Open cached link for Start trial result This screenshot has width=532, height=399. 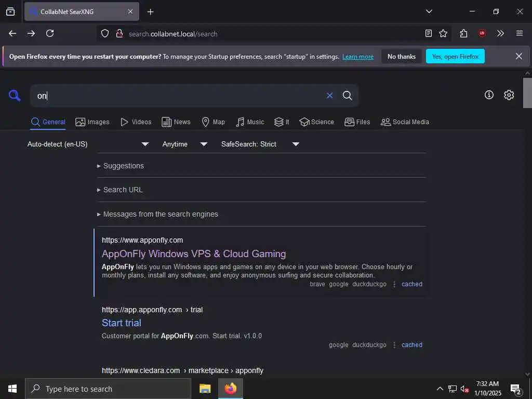[412, 345]
